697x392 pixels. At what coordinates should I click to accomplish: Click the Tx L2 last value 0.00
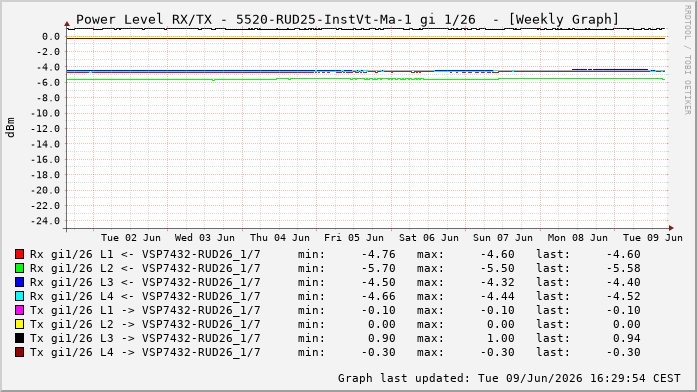pyautogui.click(x=627, y=324)
